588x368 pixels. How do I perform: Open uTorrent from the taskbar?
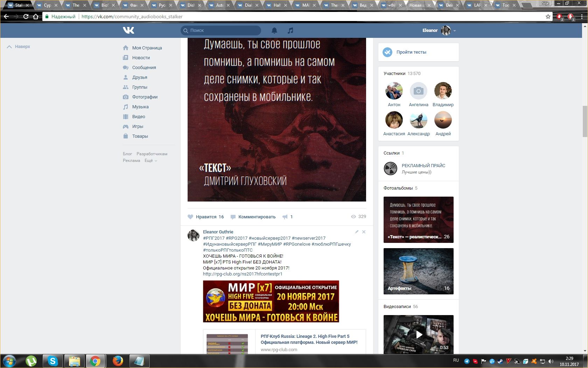[31, 361]
